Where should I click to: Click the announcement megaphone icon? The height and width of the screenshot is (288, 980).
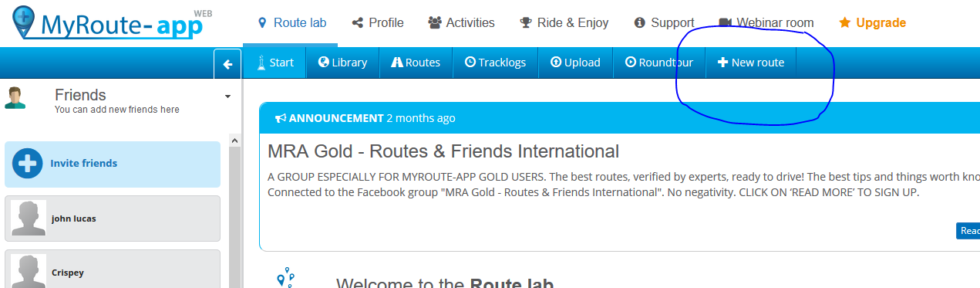click(281, 118)
